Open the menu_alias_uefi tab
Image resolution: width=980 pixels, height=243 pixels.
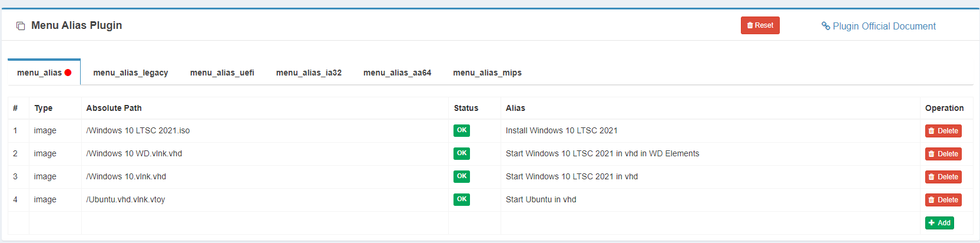point(222,73)
